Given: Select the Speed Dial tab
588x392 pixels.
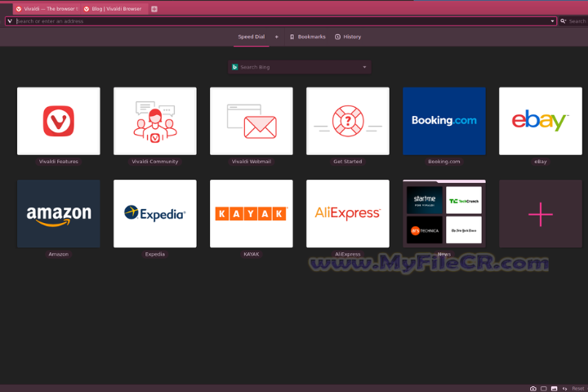Looking at the screenshot, I should pyautogui.click(x=252, y=37).
